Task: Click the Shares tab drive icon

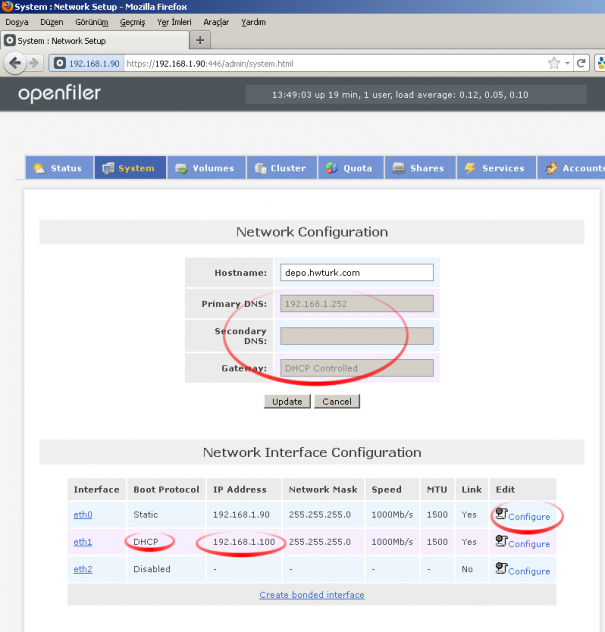Action: pos(398,168)
